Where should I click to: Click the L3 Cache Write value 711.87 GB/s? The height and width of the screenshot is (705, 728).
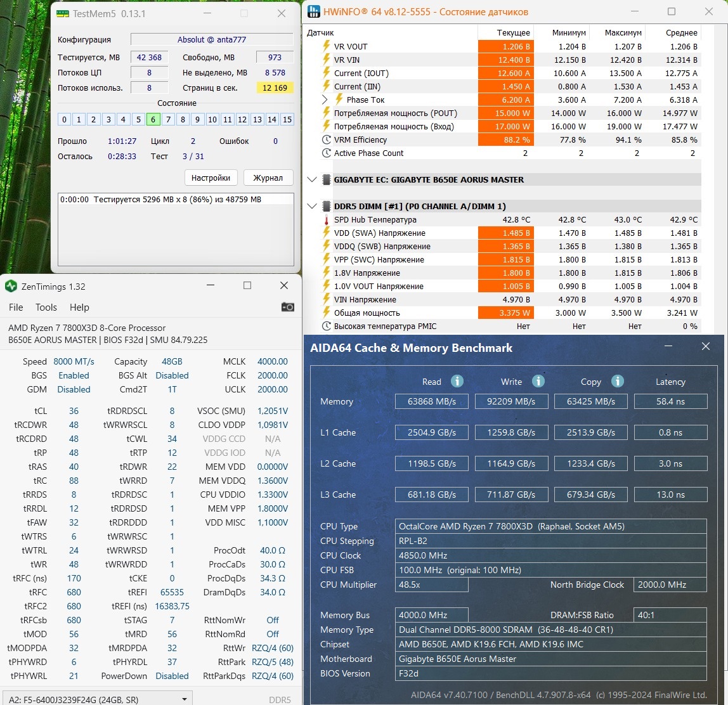click(511, 495)
